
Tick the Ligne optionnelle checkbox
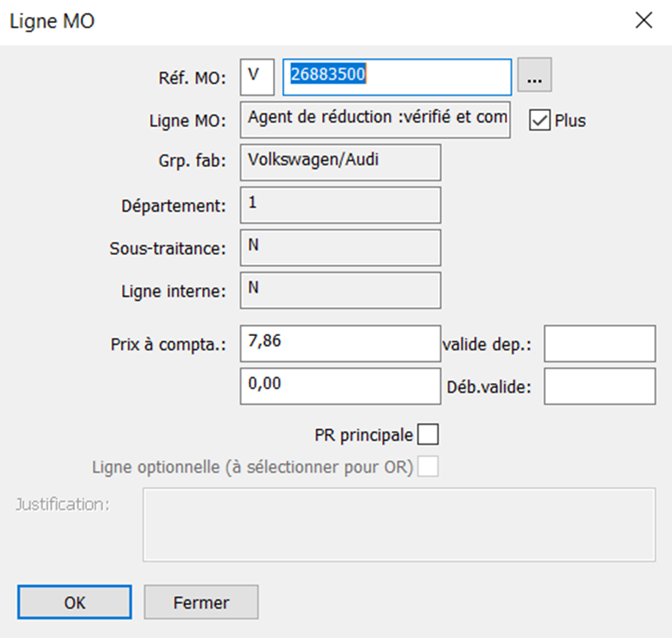pos(428,467)
